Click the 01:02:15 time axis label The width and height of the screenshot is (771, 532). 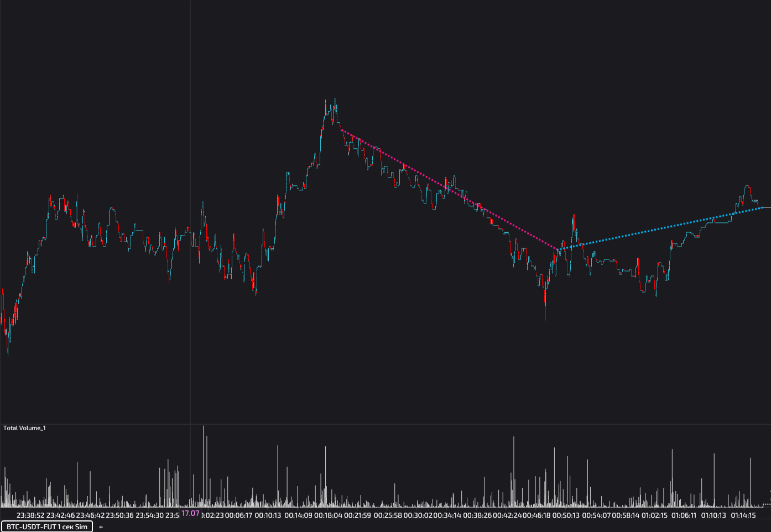pos(655,515)
